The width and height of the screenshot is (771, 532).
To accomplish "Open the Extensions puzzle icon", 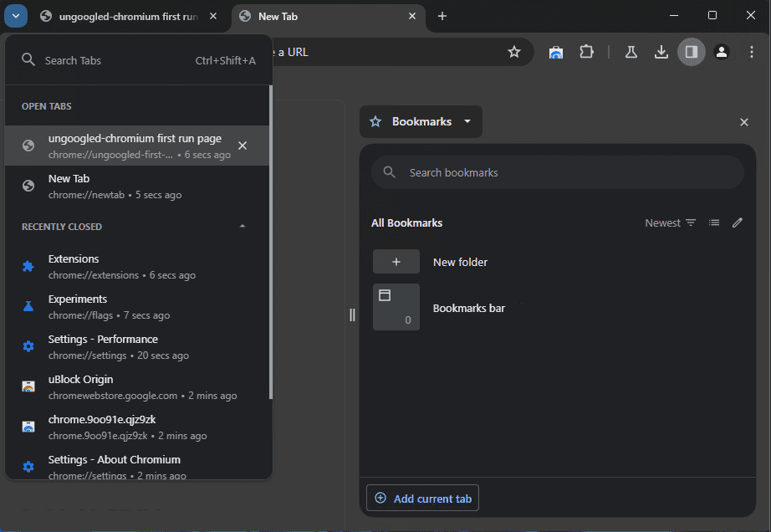I will [x=586, y=52].
